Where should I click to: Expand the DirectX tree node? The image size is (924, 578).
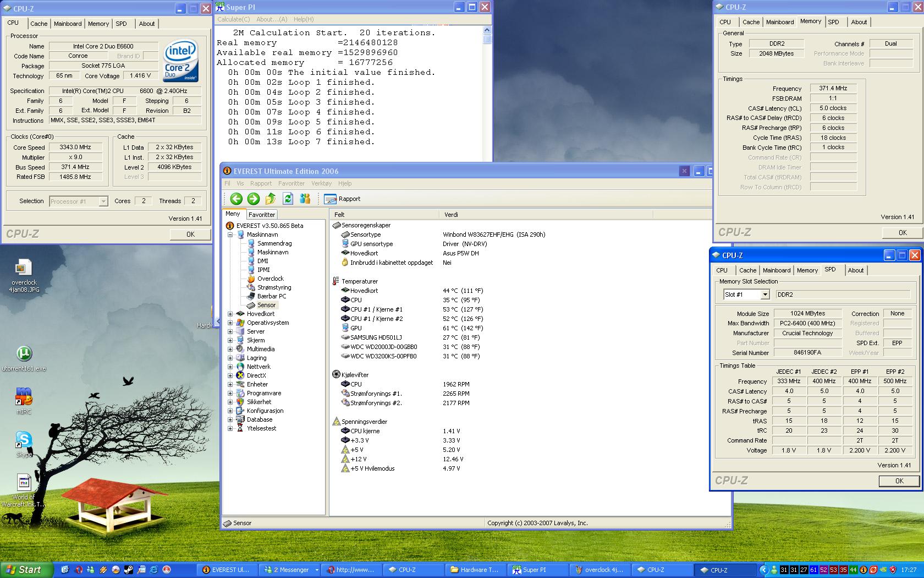coord(230,375)
